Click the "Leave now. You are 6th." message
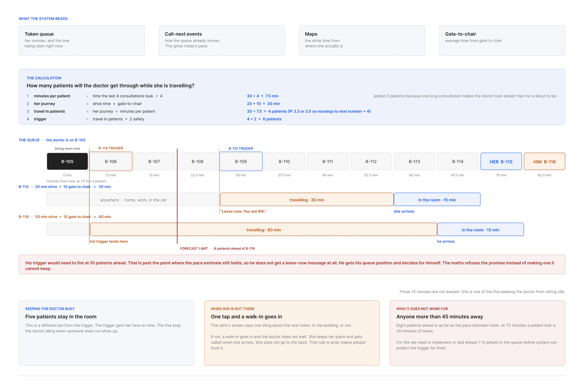Screen dimensions: 584x392 [x=243, y=211]
